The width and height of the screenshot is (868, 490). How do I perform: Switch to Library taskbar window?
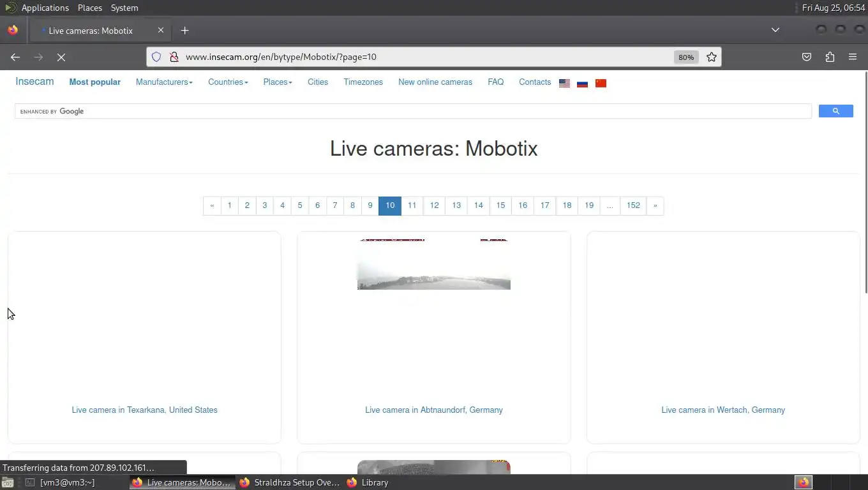pos(368,482)
